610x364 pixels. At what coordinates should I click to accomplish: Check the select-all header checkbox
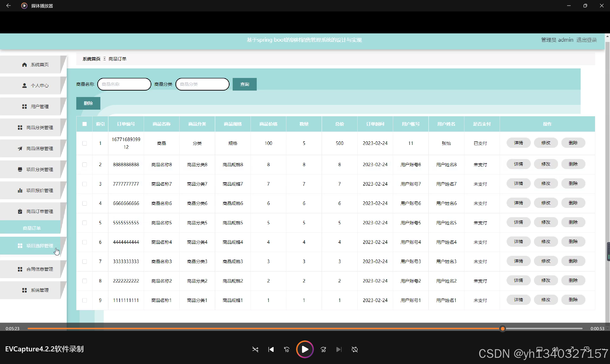pyautogui.click(x=84, y=124)
